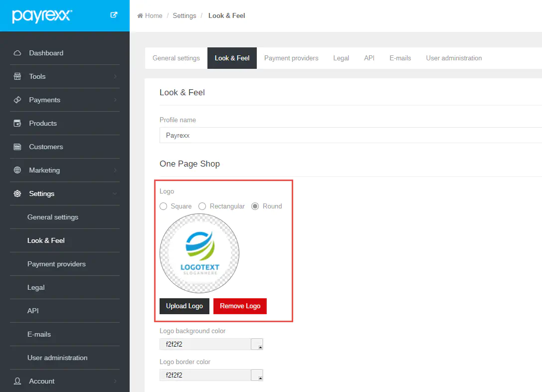The width and height of the screenshot is (542, 392).
Task: Click the Customers icon in sidebar
Action: (17, 147)
